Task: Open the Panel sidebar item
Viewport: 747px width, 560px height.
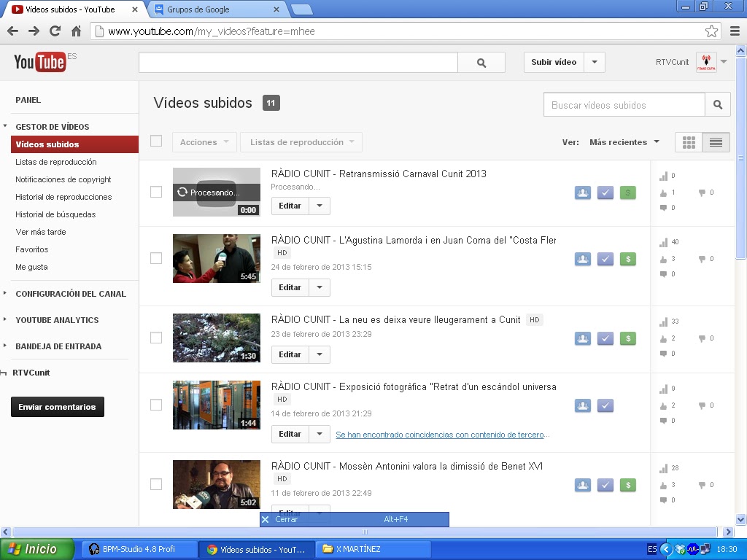Action: (x=28, y=100)
